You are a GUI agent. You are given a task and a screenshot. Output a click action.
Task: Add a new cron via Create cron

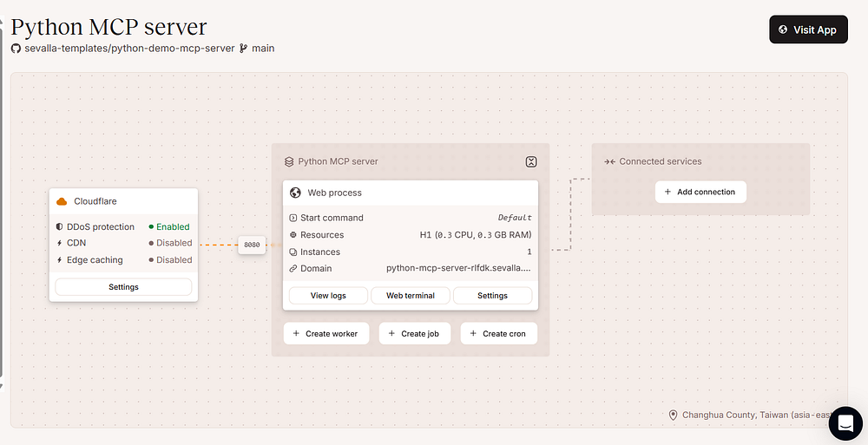[x=498, y=334]
